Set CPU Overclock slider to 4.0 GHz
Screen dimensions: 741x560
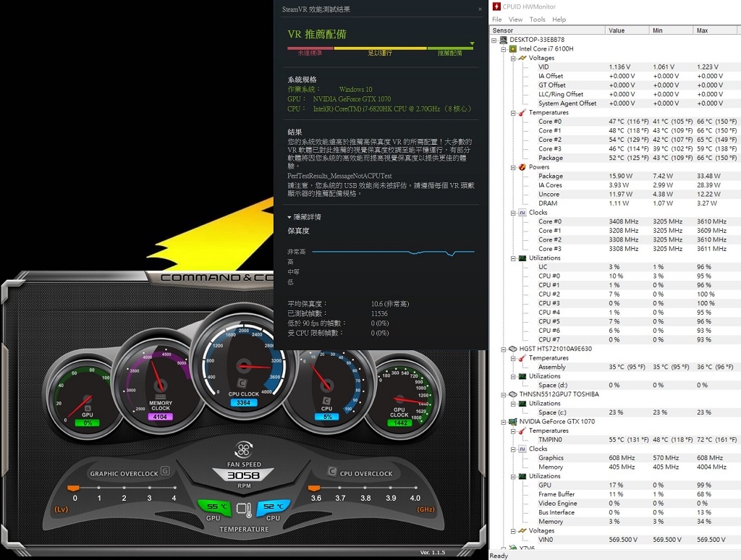[415, 488]
